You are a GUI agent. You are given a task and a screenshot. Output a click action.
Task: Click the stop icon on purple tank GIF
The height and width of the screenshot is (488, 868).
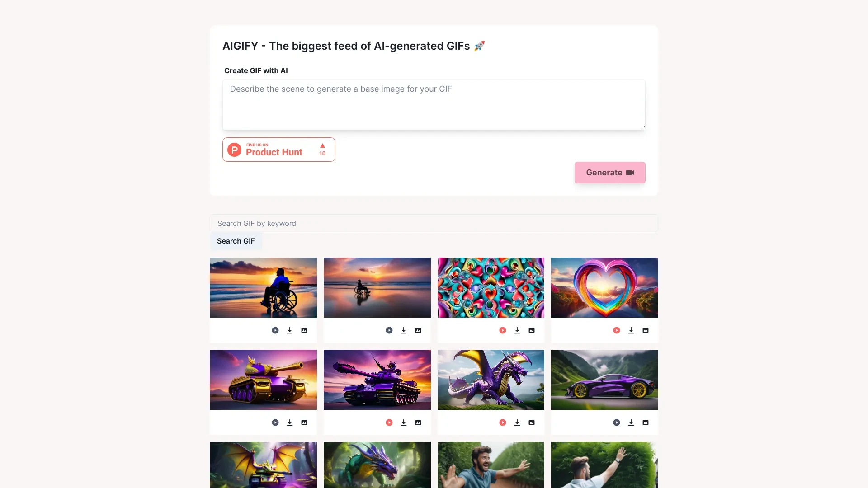[389, 422]
